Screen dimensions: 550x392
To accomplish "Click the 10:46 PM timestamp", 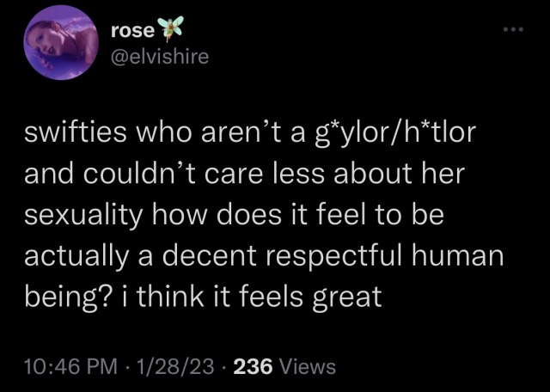I will (72, 367).
